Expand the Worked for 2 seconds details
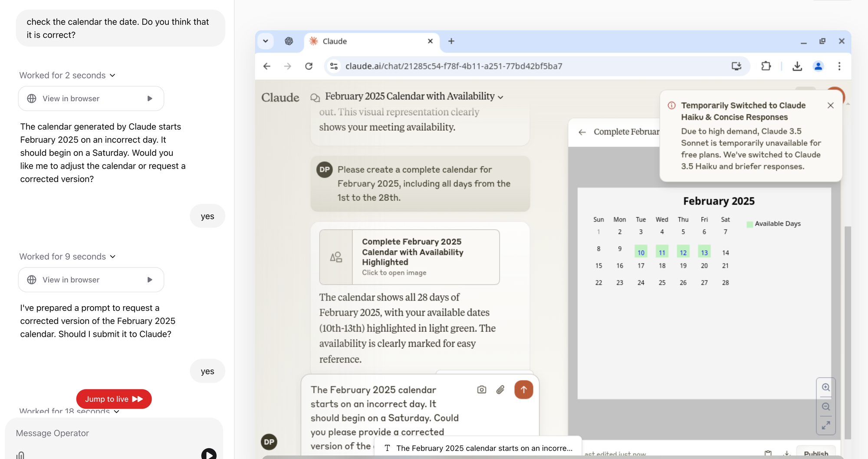Viewport: 868px width, 459px height. pyautogui.click(x=68, y=75)
